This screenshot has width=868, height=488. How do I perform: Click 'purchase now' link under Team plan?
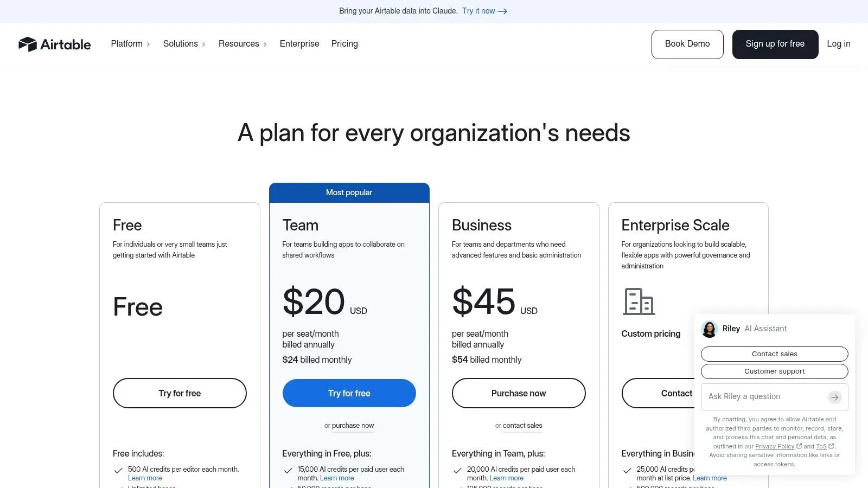pyautogui.click(x=353, y=426)
